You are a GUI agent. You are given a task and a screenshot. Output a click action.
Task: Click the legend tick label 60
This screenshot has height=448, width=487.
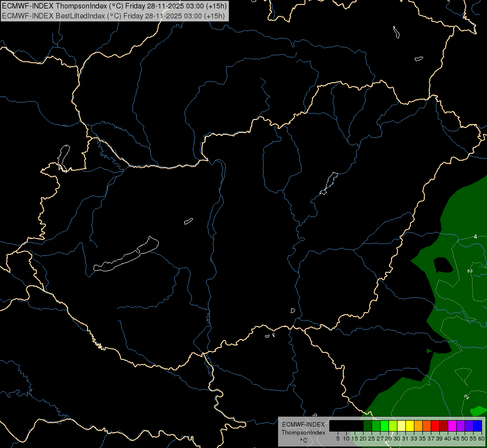click(x=482, y=439)
